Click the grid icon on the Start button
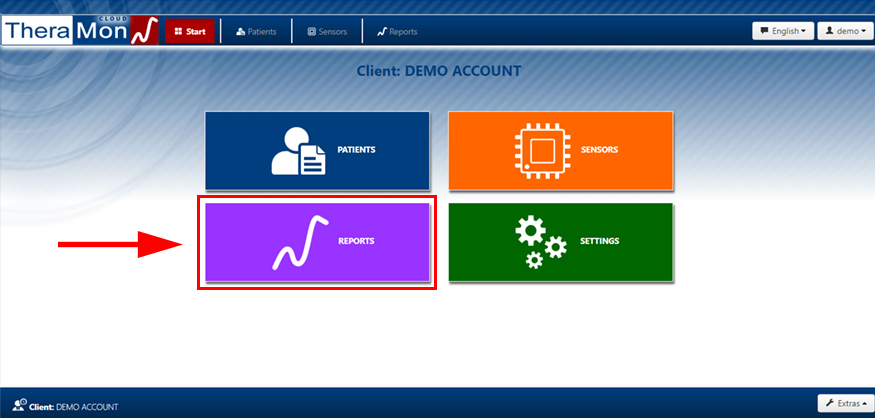Viewport: 875px width, 418px height. pos(178,32)
